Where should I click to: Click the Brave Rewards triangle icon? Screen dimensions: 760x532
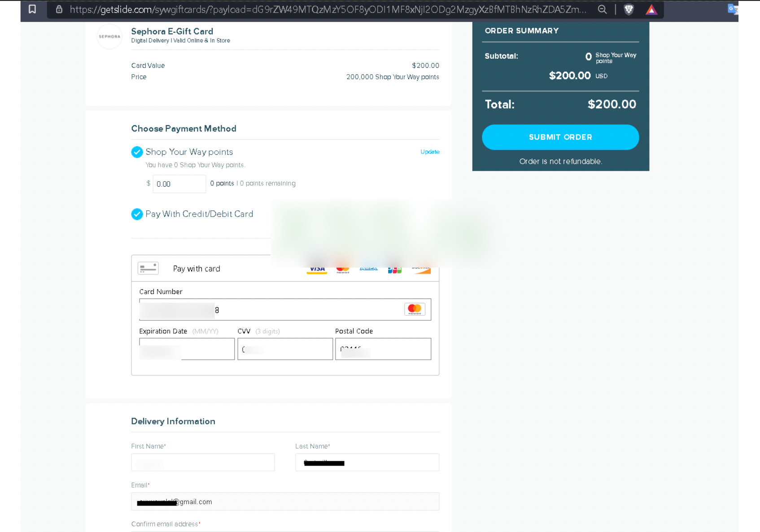point(651,9)
